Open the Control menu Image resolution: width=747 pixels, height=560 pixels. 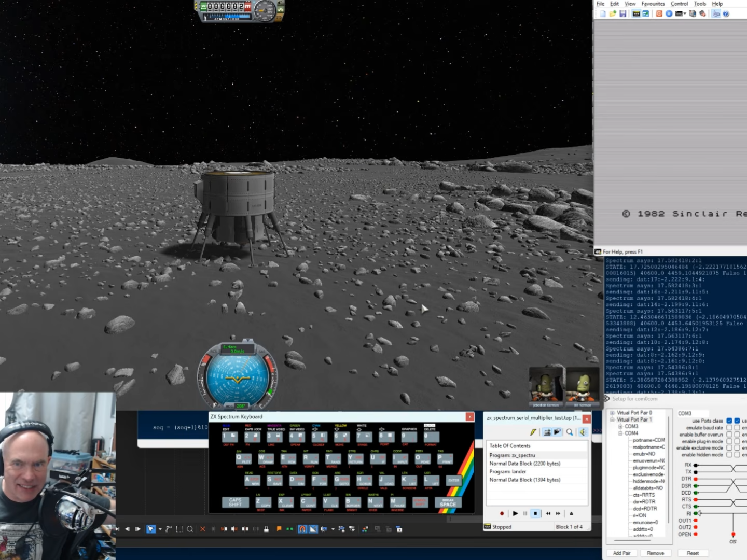pos(679,4)
